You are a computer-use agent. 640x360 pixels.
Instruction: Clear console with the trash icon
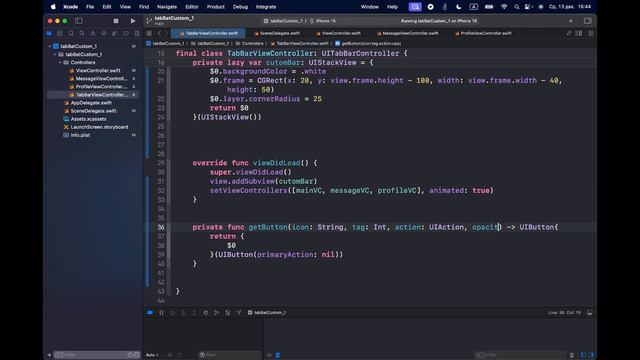click(571, 355)
